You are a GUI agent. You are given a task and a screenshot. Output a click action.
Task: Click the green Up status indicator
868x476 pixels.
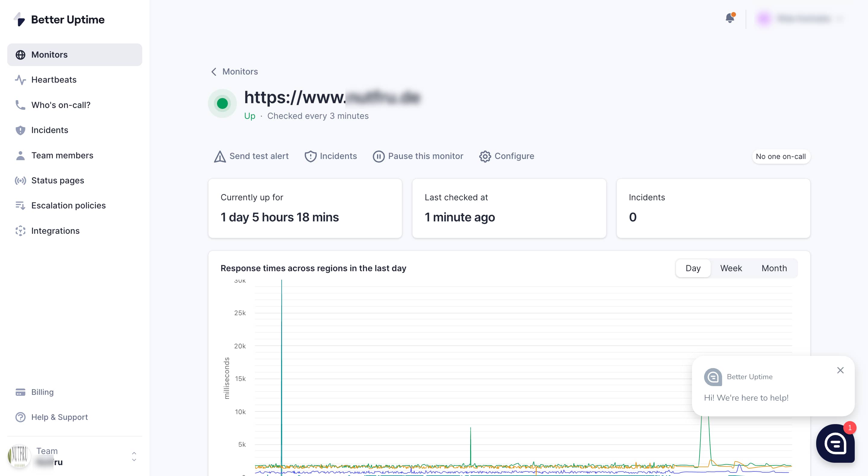(x=222, y=103)
